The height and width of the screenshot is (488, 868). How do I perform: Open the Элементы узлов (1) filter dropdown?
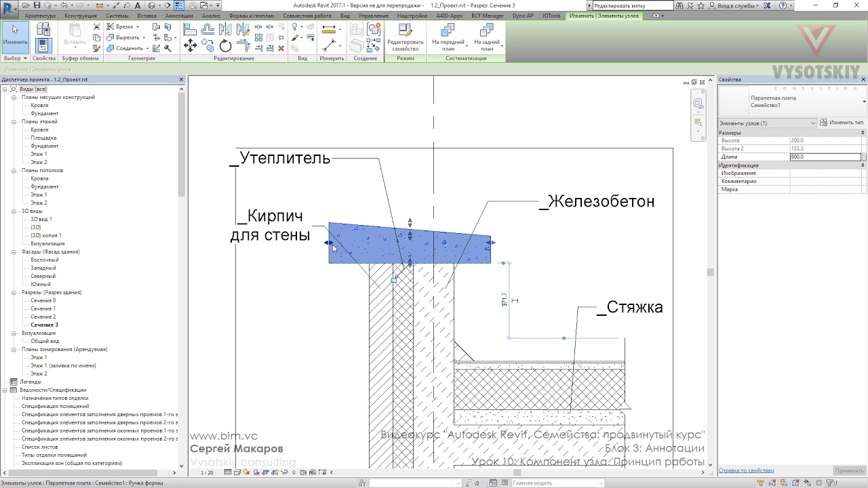(x=768, y=123)
